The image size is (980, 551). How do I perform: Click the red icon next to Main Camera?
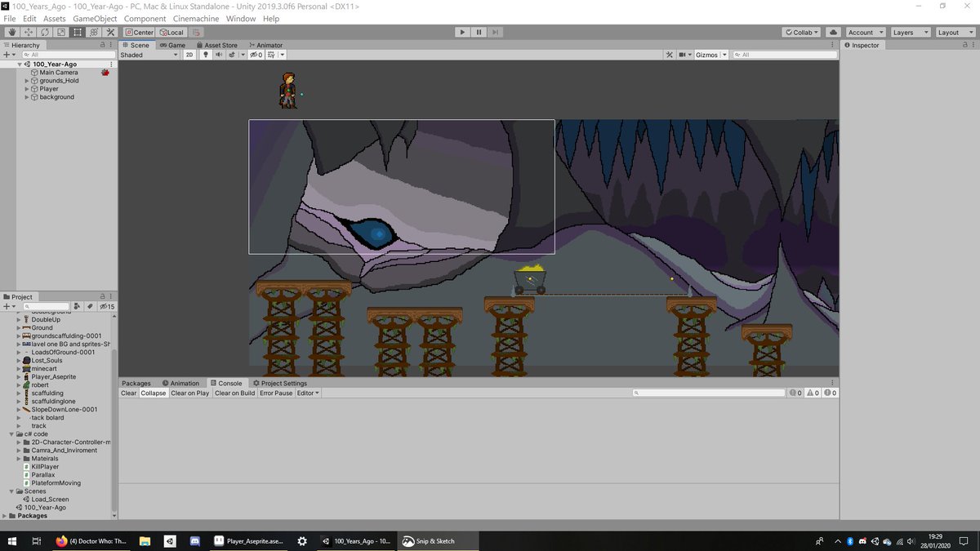pyautogui.click(x=105, y=73)
